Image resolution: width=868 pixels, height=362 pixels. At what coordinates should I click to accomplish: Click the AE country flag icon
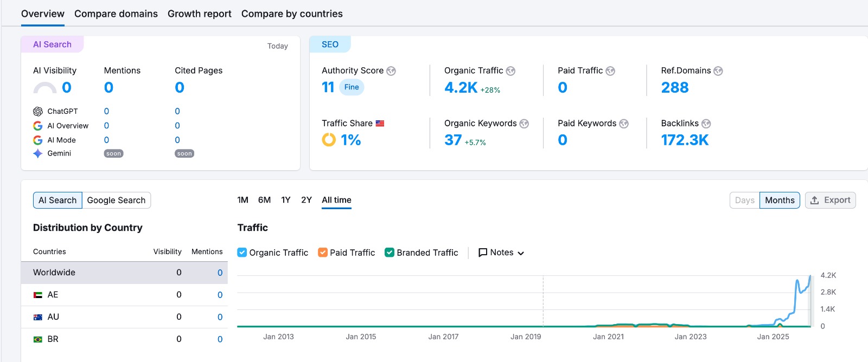(38, 295)
